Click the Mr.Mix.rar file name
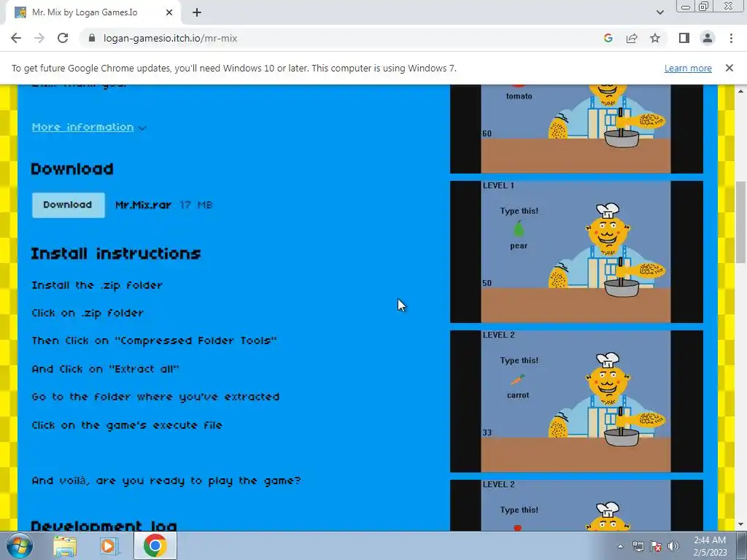Screen dimensions: 747x560 (x=143, y=205)
